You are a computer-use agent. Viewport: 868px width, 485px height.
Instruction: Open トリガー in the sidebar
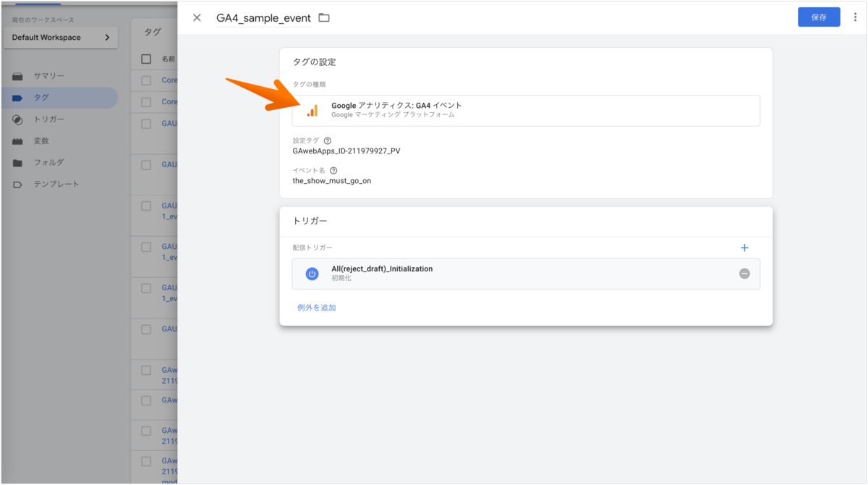pos(49,119)
